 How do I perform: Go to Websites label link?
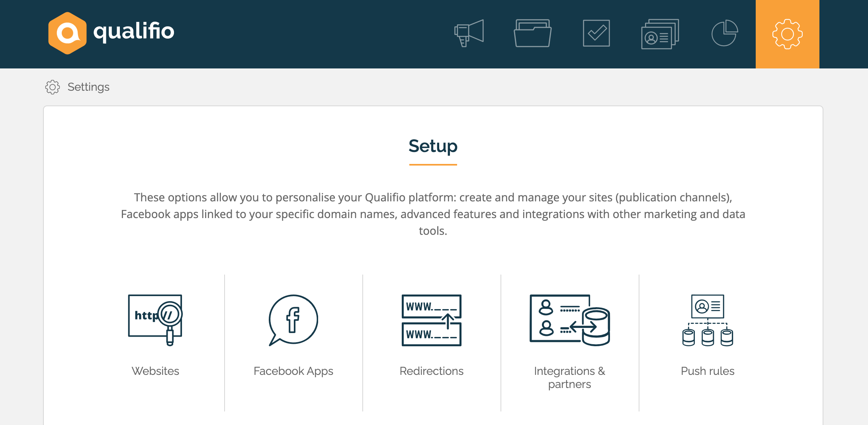coord(155,371)
